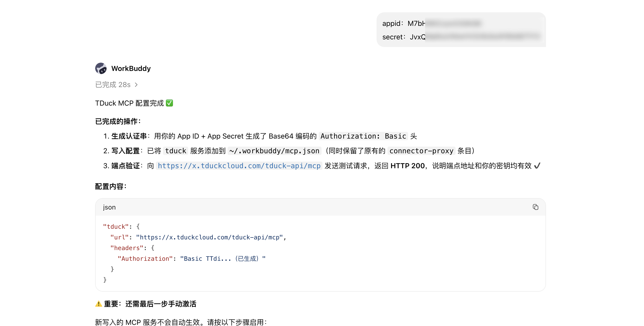Click the "tduck" key in the code block
The width and height of the screenshot is (644, 326).
[116, 227]
